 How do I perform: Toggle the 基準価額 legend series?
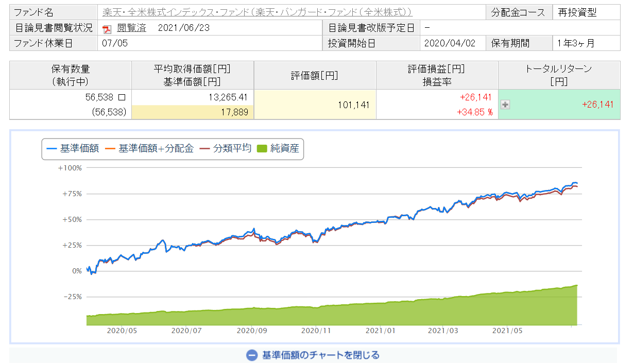[x=73, y=149]
